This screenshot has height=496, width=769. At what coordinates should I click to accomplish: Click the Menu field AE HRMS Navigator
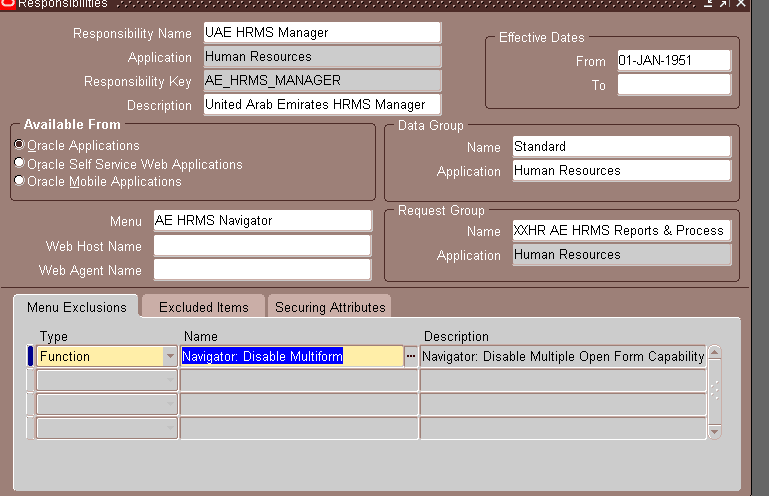click(x=262, y=221)
